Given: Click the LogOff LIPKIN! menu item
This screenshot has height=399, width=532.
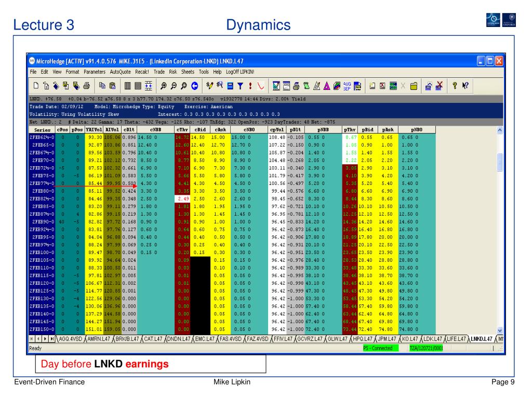Looking at the screenshot, I should click(x=240, y=72).
